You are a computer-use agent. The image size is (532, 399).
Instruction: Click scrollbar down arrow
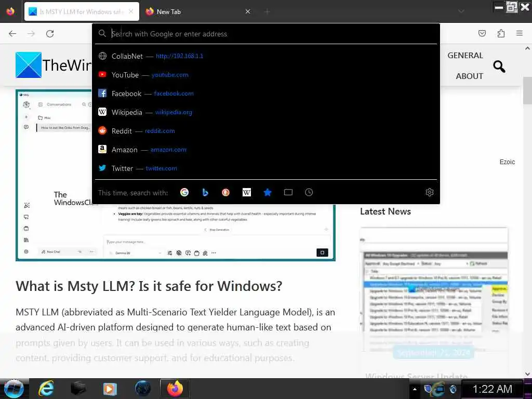click(528, 374)
